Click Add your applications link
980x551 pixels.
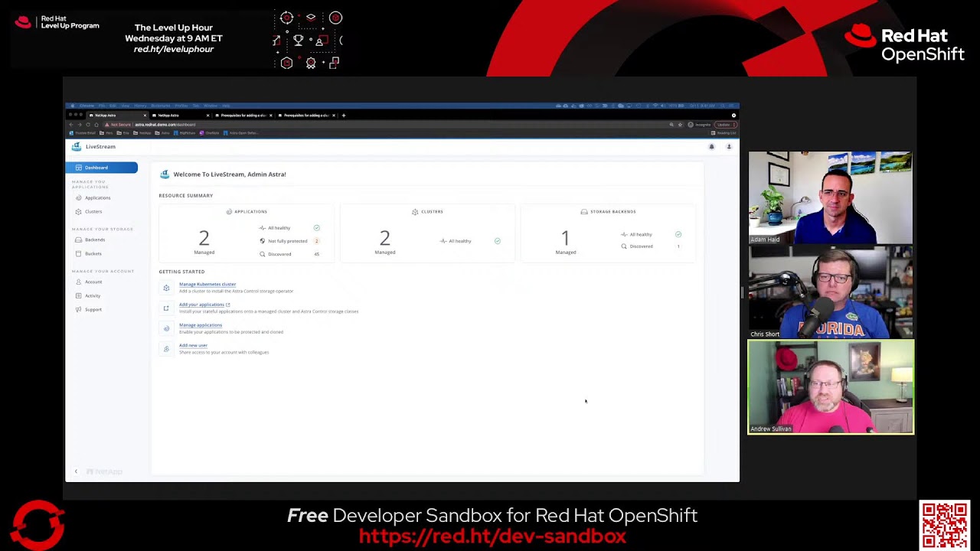pos(204,305)
